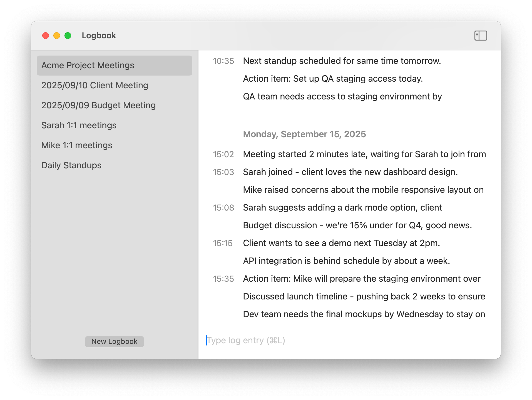Viewport: 532px width, 400px height.
Task: Click the Logbook window title
Action: [99, 36]
